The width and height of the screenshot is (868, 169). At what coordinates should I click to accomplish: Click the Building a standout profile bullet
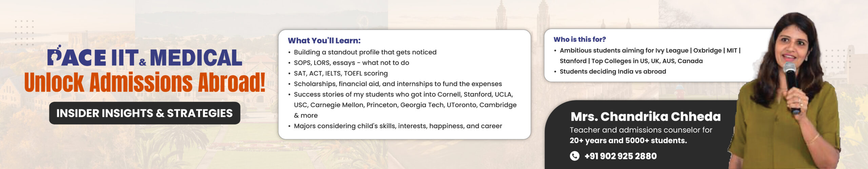365,52
